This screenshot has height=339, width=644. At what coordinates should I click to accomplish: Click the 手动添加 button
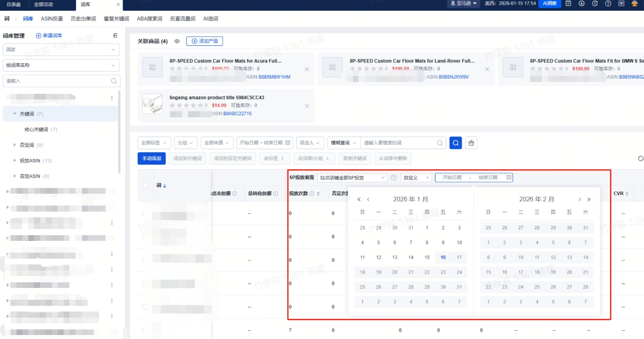pyautogui.click(x=151, y=158)
